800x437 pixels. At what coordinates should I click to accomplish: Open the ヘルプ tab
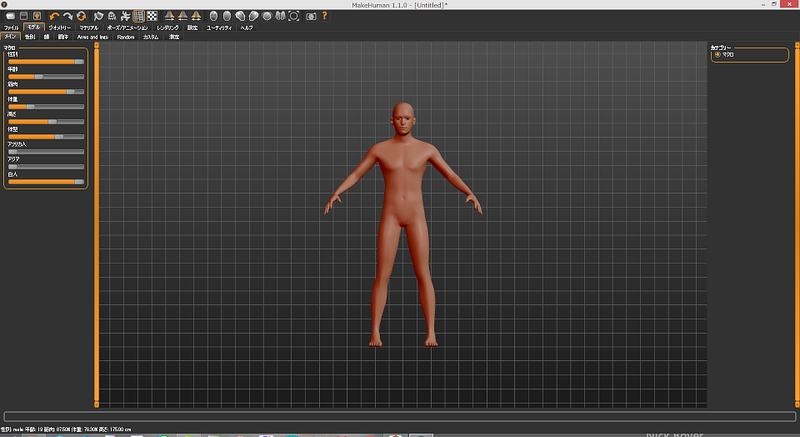tap(246, 28)
